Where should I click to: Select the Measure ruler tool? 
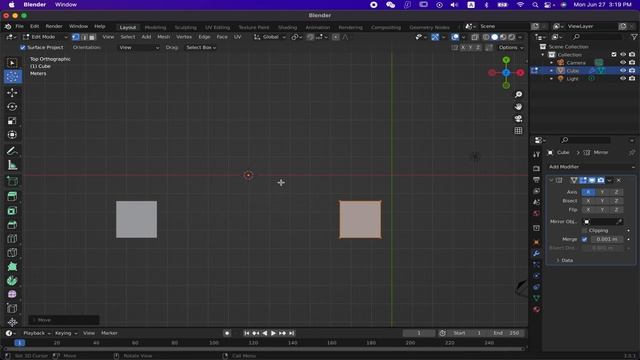coord(12,165)
